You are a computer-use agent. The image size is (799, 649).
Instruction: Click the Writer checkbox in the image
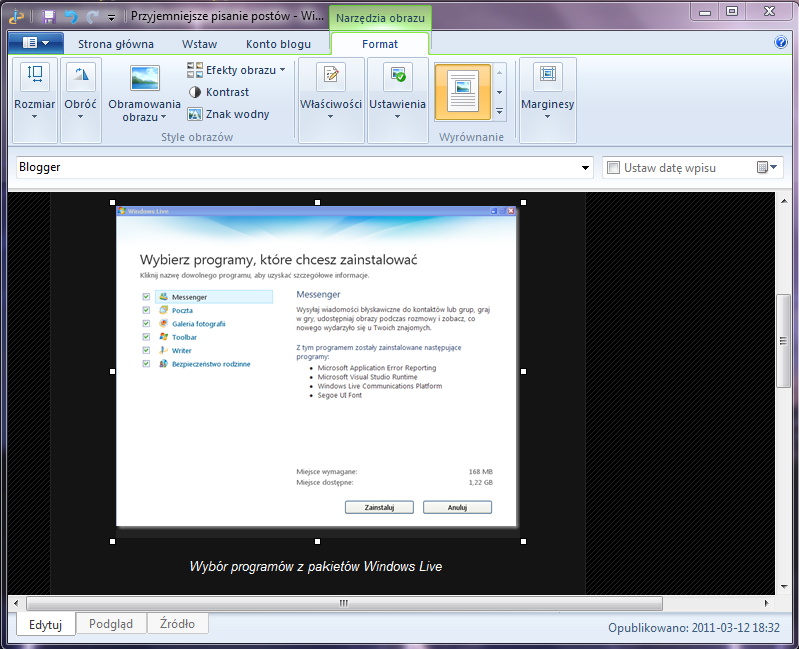[146, 350]
